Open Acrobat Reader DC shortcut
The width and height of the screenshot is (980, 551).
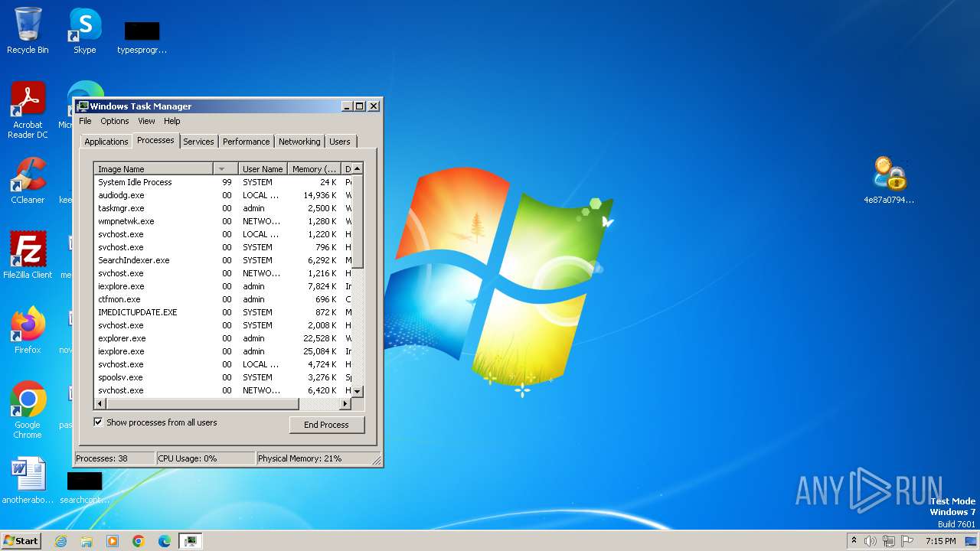tap(28, 109)
